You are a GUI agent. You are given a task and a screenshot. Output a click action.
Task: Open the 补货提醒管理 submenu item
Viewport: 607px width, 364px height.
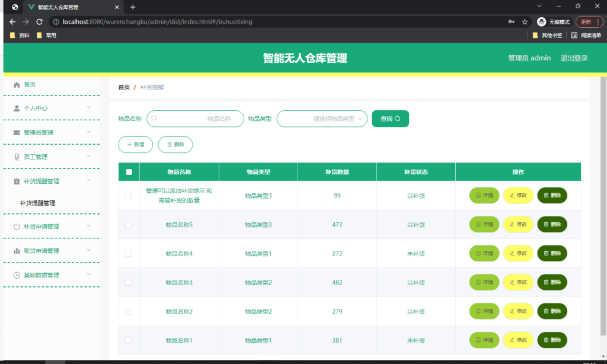[37, 203]
